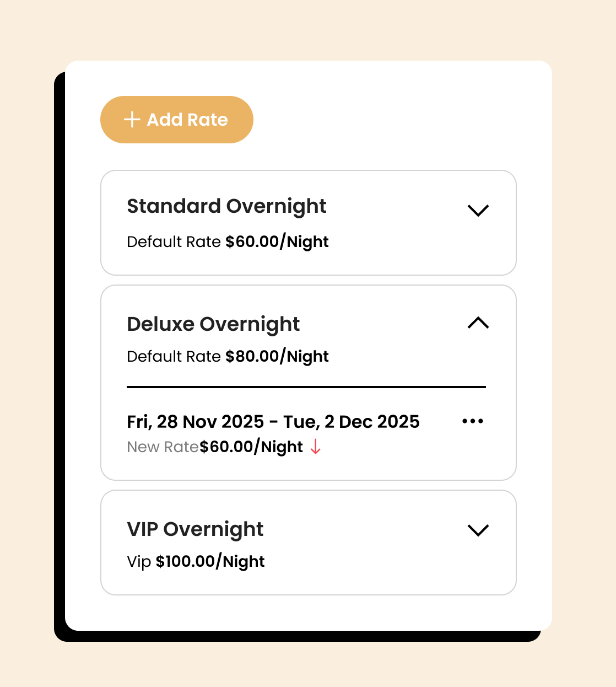The width and height of the screenshot is (616, 687).
Task: Click the New Rate label
Action: [x=163, y=447]
